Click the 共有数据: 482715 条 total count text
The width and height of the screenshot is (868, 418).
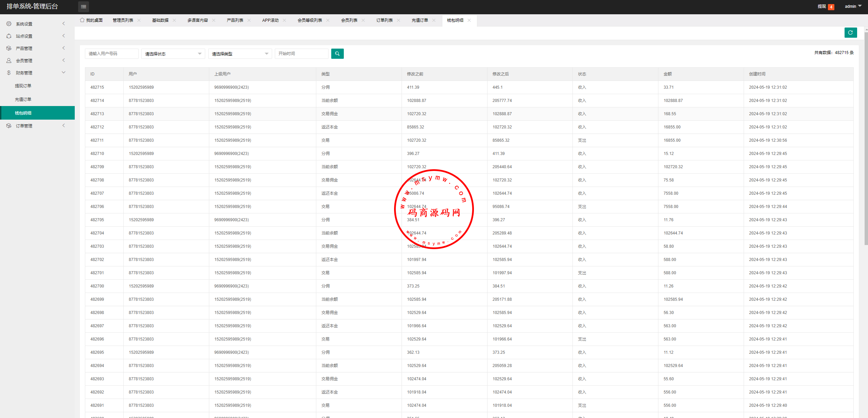834,53
